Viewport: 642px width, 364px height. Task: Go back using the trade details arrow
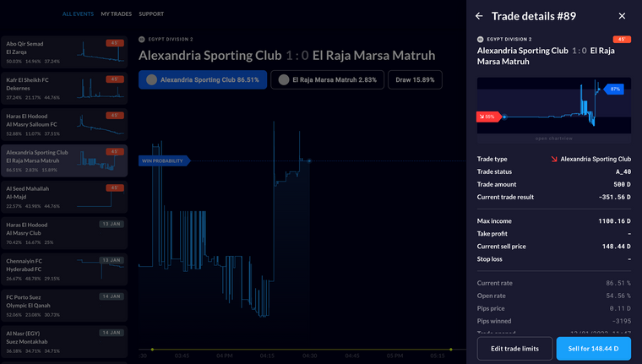pyautogui.click(x=480, y=16)
